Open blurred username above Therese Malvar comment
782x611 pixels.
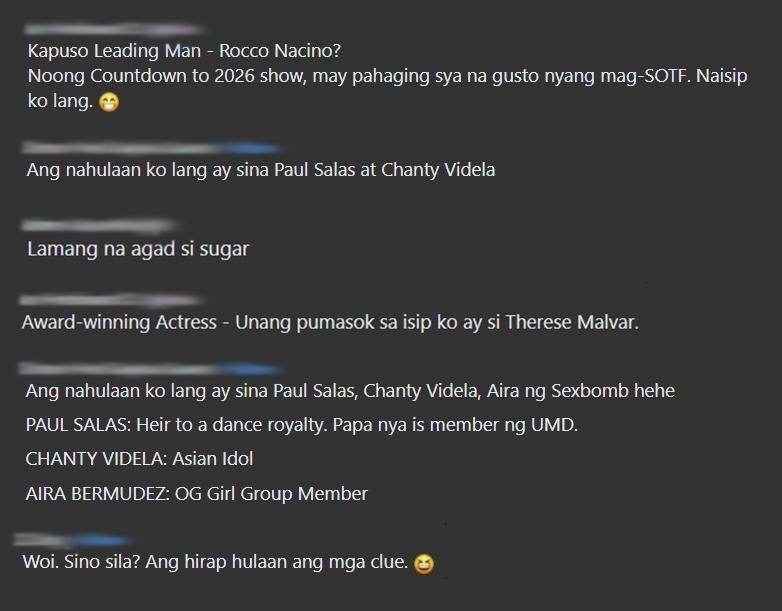[112, 300]
